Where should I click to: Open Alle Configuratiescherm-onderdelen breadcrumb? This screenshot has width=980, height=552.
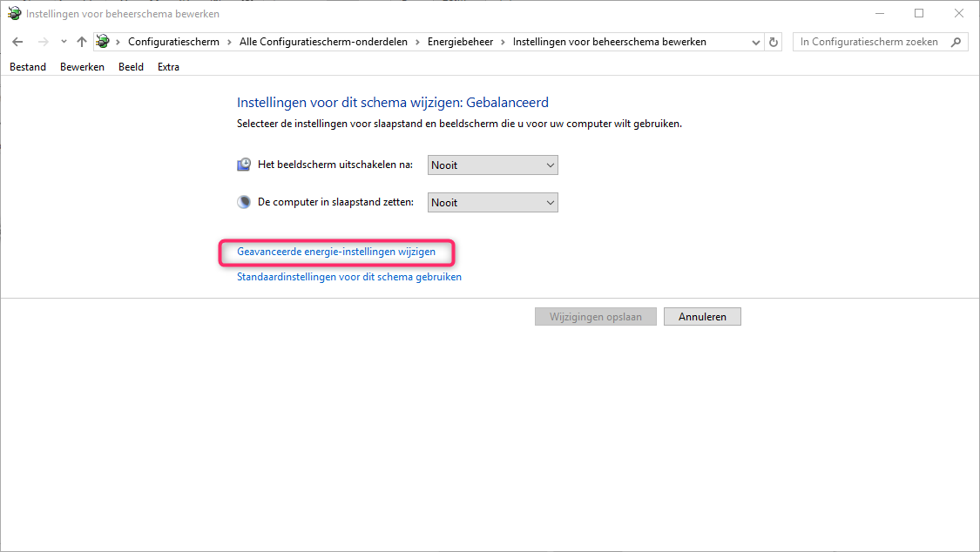[x=323, y=42]
